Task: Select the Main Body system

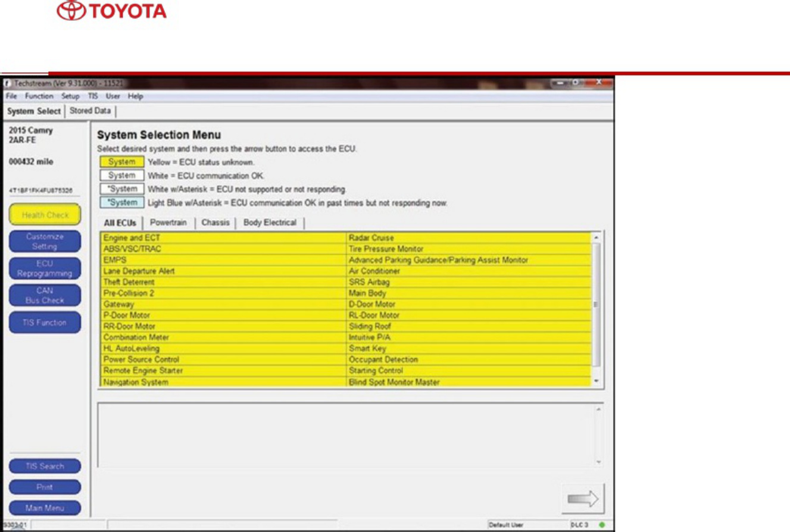Action: [469, 293]
